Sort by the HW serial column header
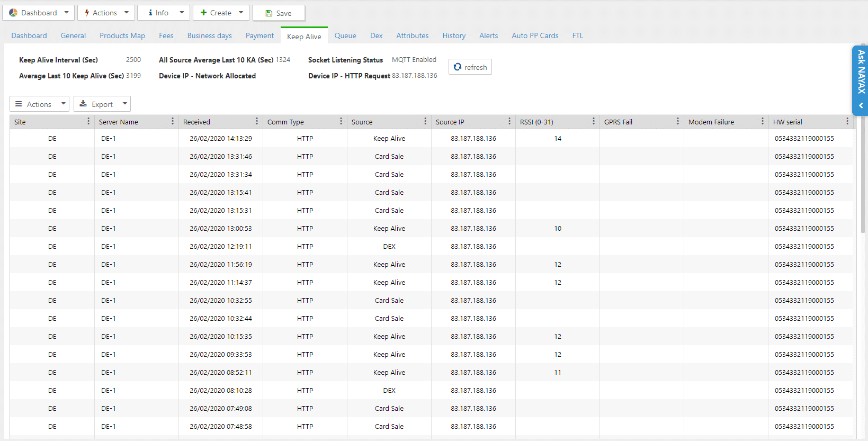Viewport: 868px width, 441px height. point(788,122)
